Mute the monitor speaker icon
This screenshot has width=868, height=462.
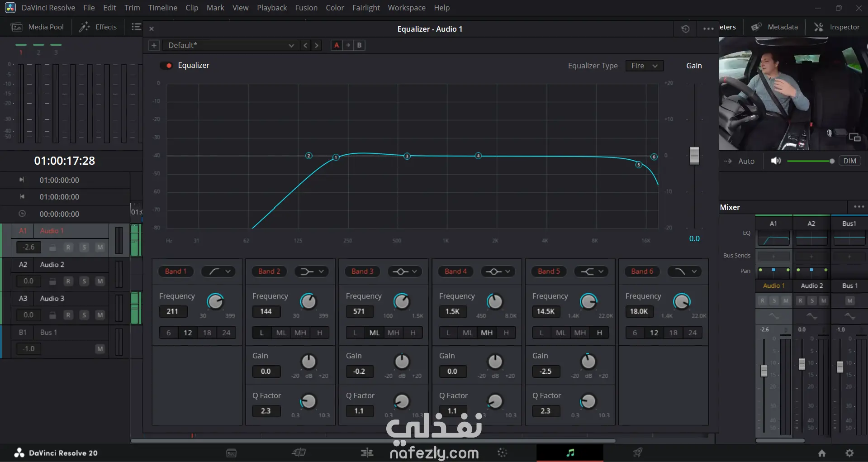(776, 161)
